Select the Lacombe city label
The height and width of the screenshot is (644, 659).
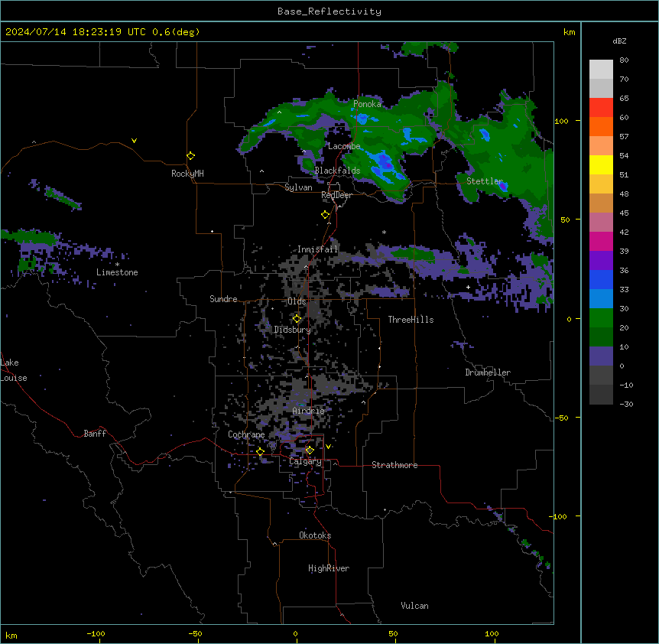(344, 146)
